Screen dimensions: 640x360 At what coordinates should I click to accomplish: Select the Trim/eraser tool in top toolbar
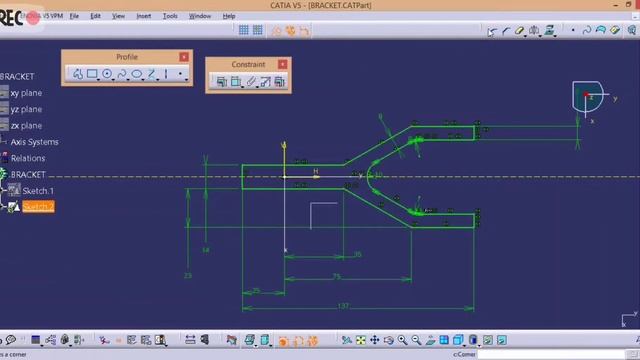tap(519, 31)
